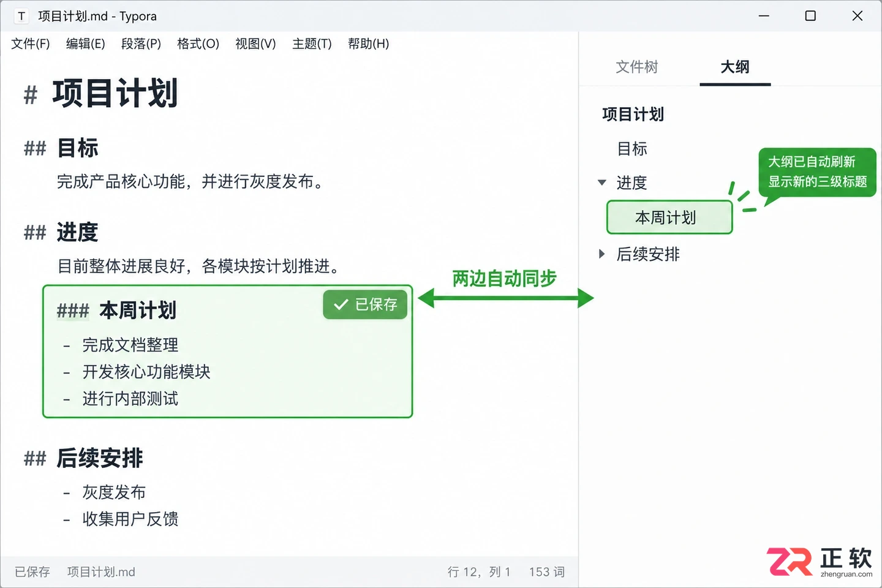Click the 已保存 status bar entry

32,572
